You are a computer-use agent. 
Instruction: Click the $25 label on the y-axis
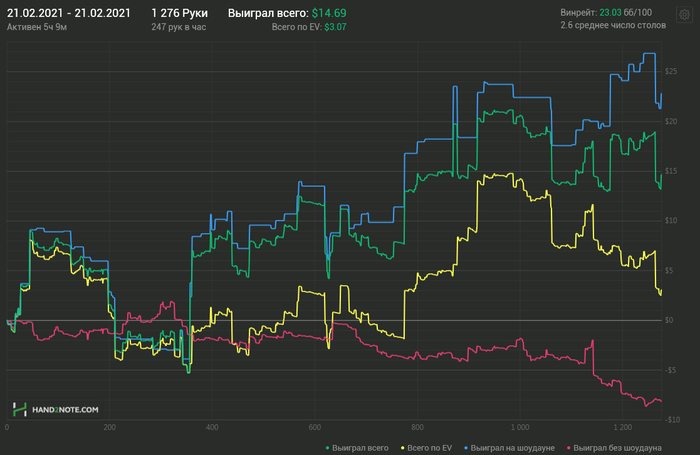tap(671, 71)
